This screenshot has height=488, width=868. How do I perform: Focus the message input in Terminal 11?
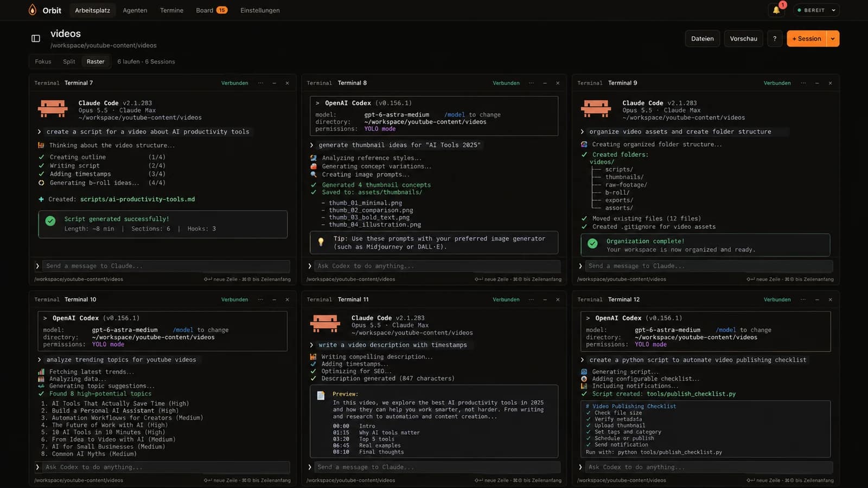[x=437, y=467]
